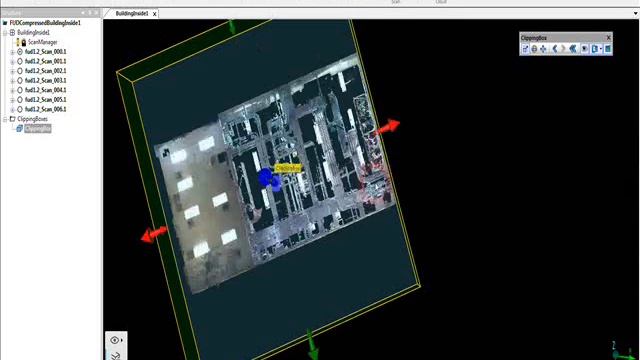Click the red arrow handle on left box face
This screenshot has height=360, width=640.
(153, 235)
